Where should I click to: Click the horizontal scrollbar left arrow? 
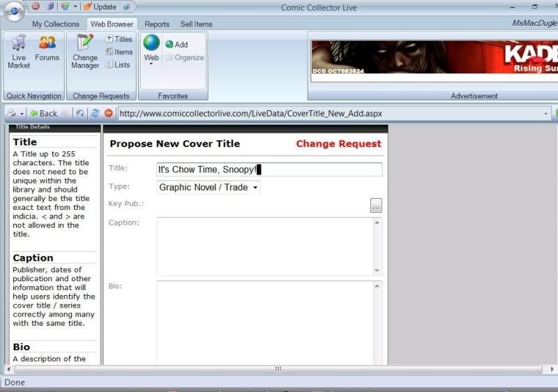click(8, 369)
